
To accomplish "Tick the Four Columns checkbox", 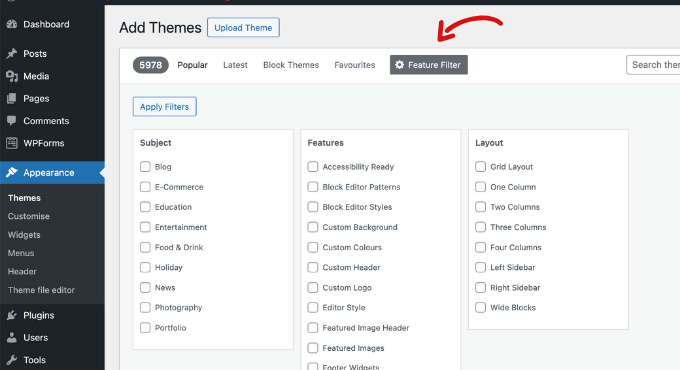I will coord(481,247).
